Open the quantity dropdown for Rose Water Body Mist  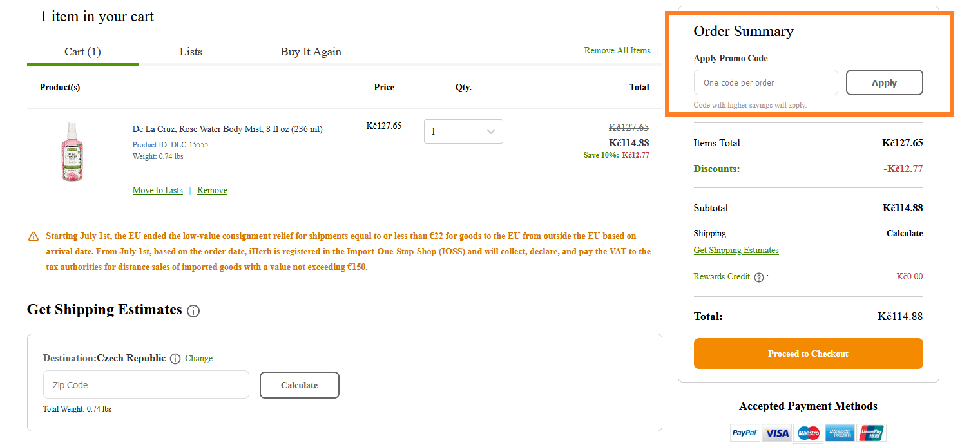pyautogui.click(x=463, y=131)
